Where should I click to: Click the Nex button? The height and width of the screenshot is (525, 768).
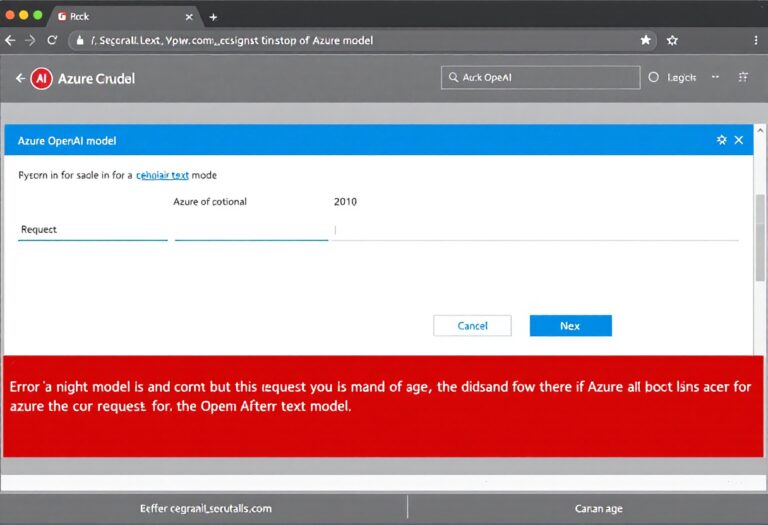coord(571,326)
